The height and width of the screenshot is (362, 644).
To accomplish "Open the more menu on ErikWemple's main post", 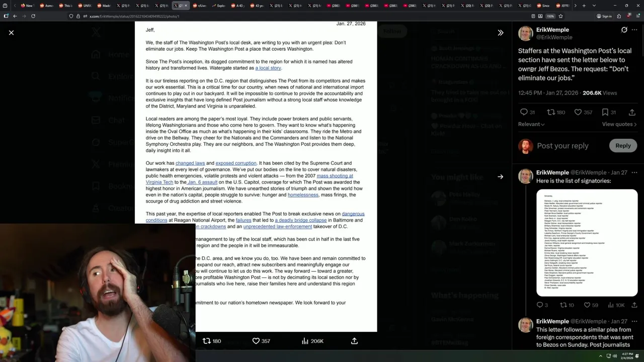I will tap(634, 30).
